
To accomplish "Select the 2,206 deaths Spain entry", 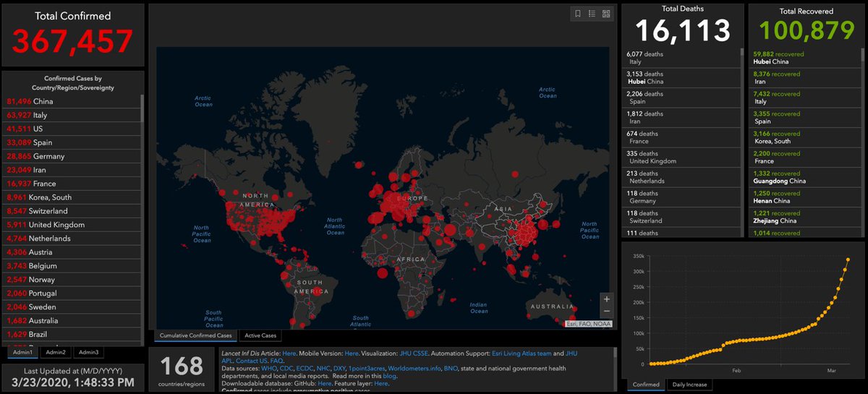I will click(680, 98).
